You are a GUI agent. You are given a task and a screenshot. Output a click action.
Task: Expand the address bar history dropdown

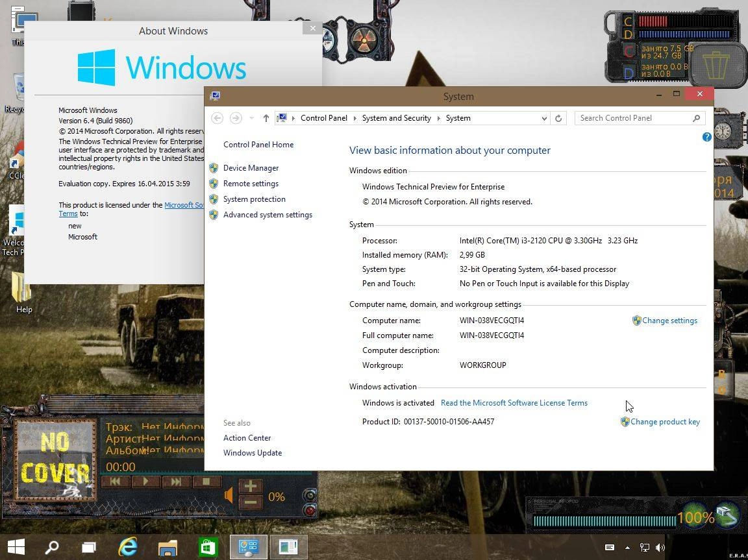[x=544, y=119]
